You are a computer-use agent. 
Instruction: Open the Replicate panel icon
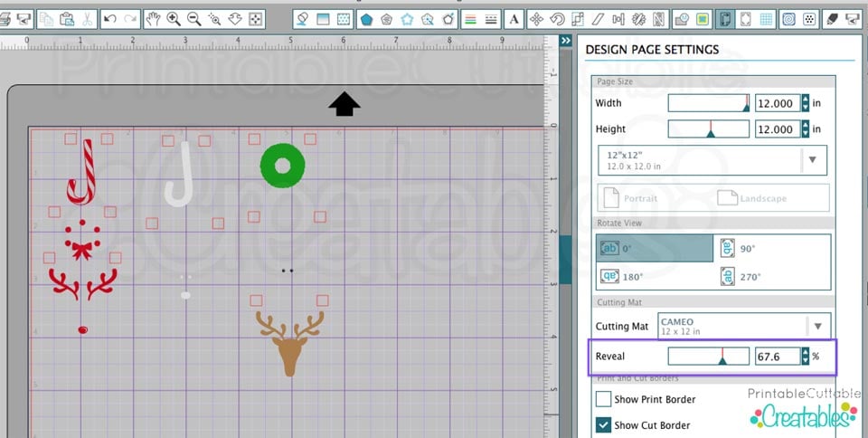(639, 19)
